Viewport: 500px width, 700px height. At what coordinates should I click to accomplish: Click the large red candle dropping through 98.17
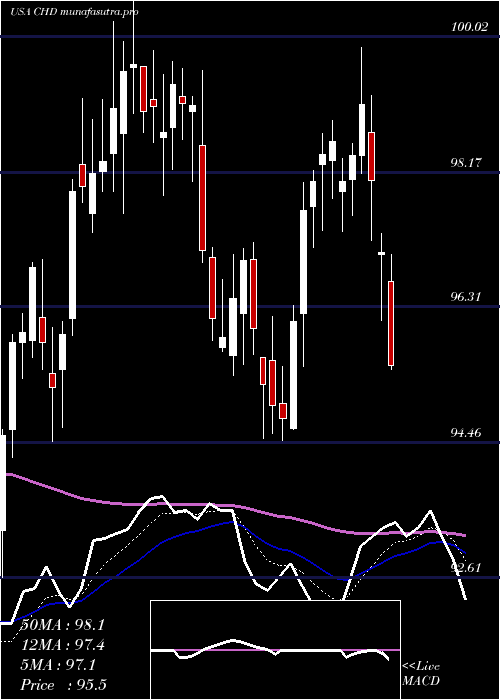(203, 198)
